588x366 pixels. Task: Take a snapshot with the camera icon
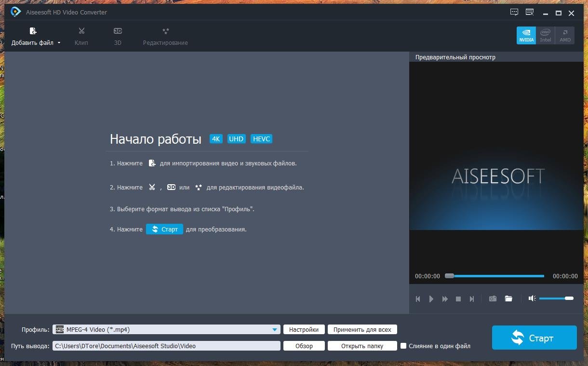[x=493, y=299]
